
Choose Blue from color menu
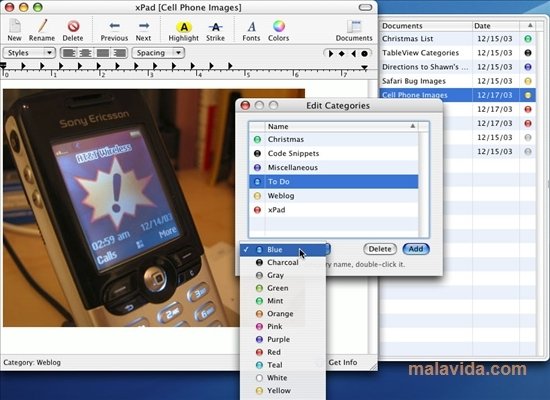point(283,249)
